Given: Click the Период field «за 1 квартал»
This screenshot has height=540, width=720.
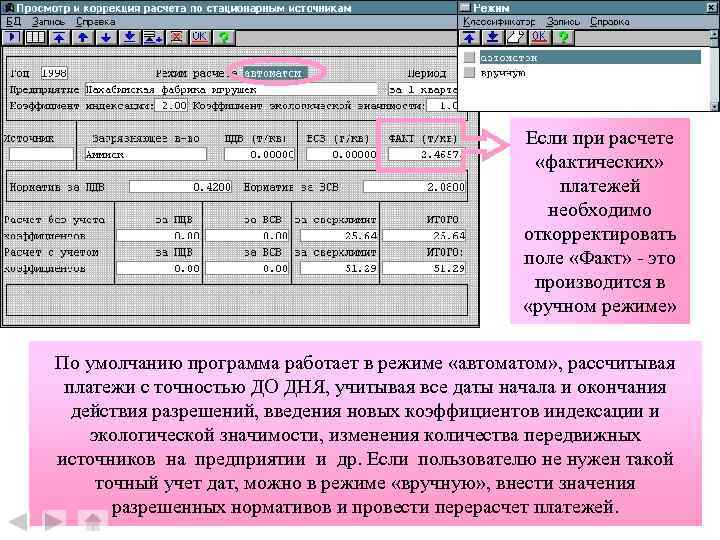Looking at the screenshot, I should 422,90.
